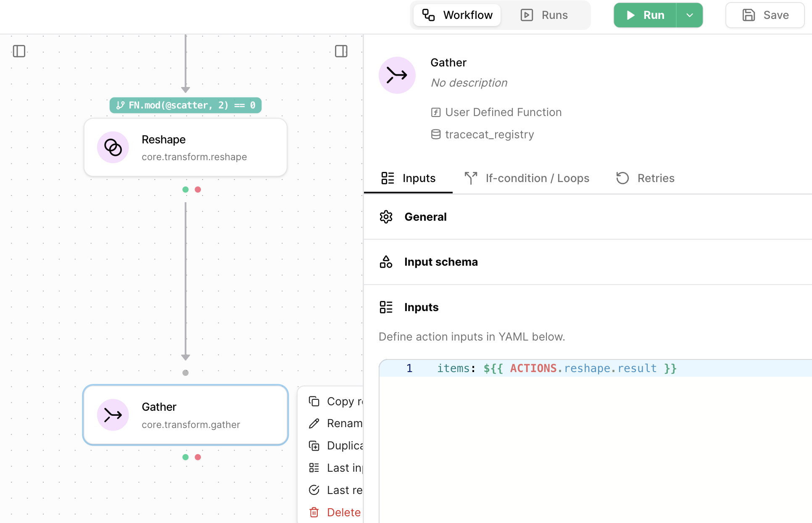Click the Input schema shapes icon
This screenshot has height=523, width=812.
tap(386, 262)
